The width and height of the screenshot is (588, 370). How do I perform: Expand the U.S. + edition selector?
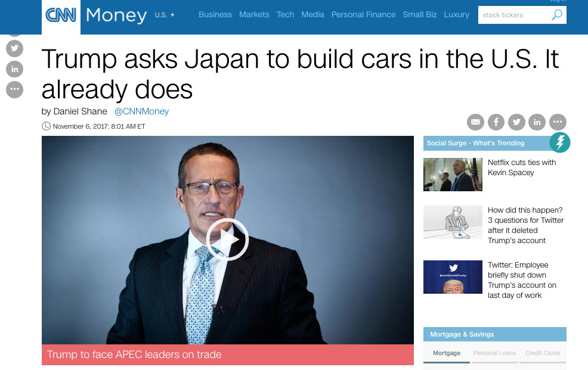[x=165, y=15]
